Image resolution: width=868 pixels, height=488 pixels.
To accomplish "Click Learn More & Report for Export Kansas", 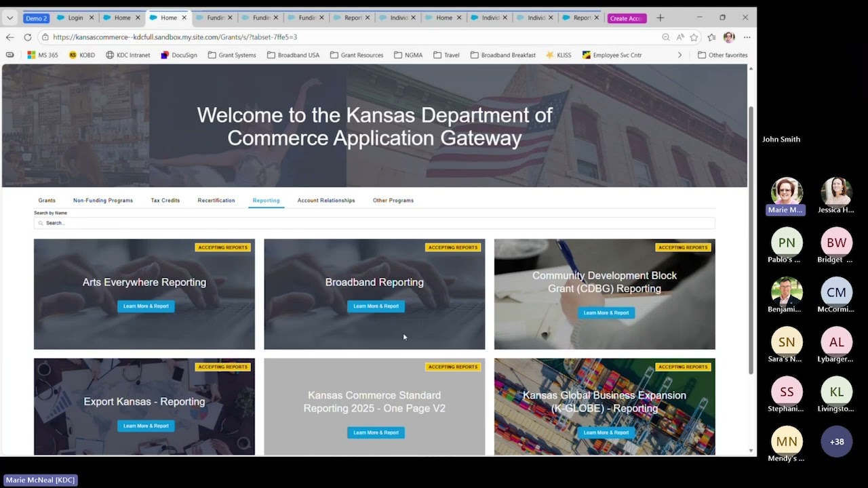I will tap(146, 426).
